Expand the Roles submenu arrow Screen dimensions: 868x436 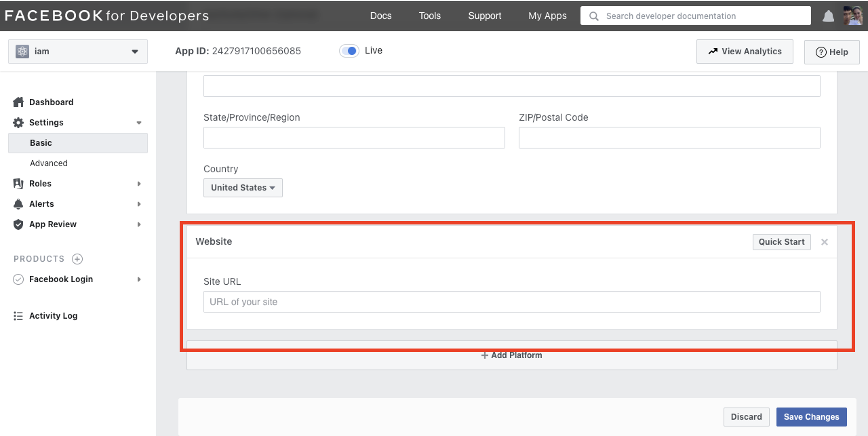coord(139,184)
